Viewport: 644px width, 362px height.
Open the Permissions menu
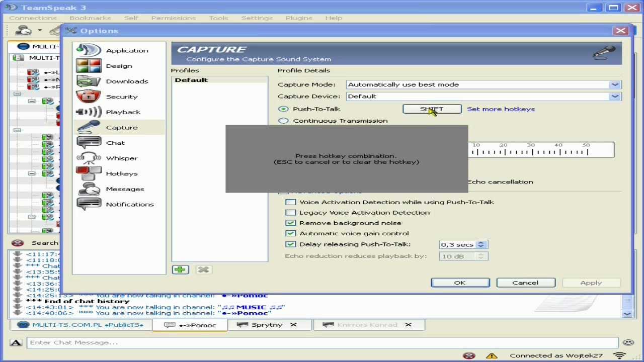pyautogui.click(x=173, y=18)
